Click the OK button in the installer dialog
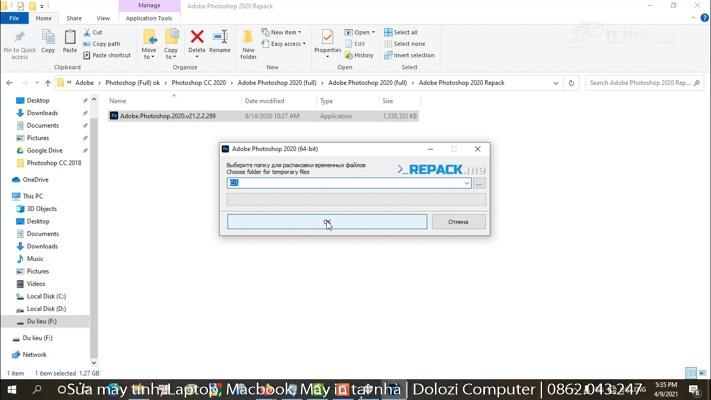 click(x=327, y=221)
